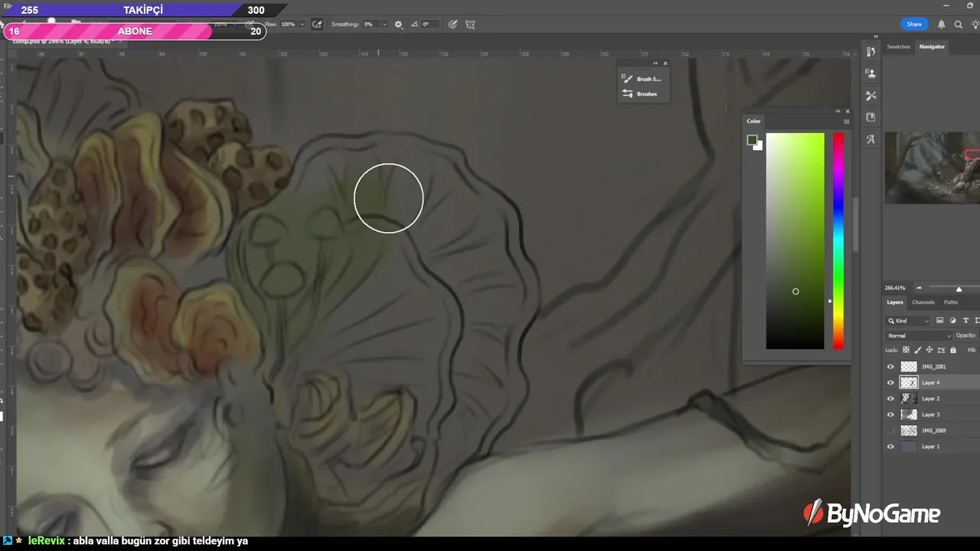The height and width of the screenshot is (551, 980).
Task: Lock layer position
Action: pyautogui.click(x=929, y=350)
